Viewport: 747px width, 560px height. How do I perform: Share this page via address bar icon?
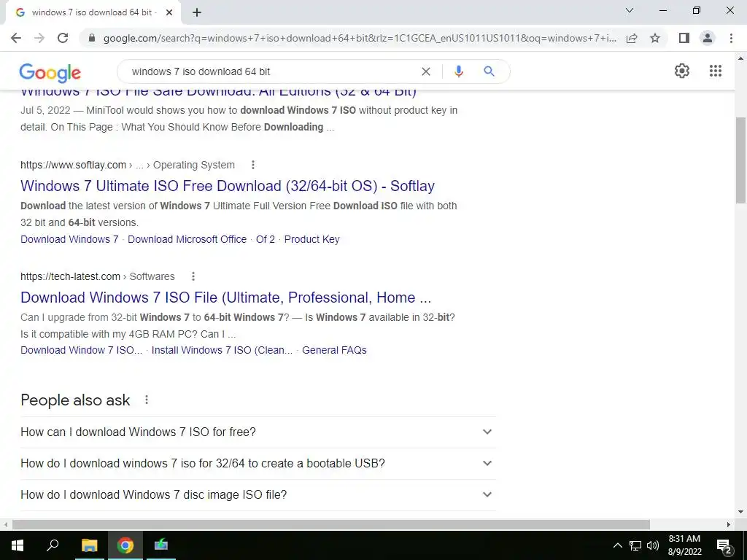tap(632, 38)
